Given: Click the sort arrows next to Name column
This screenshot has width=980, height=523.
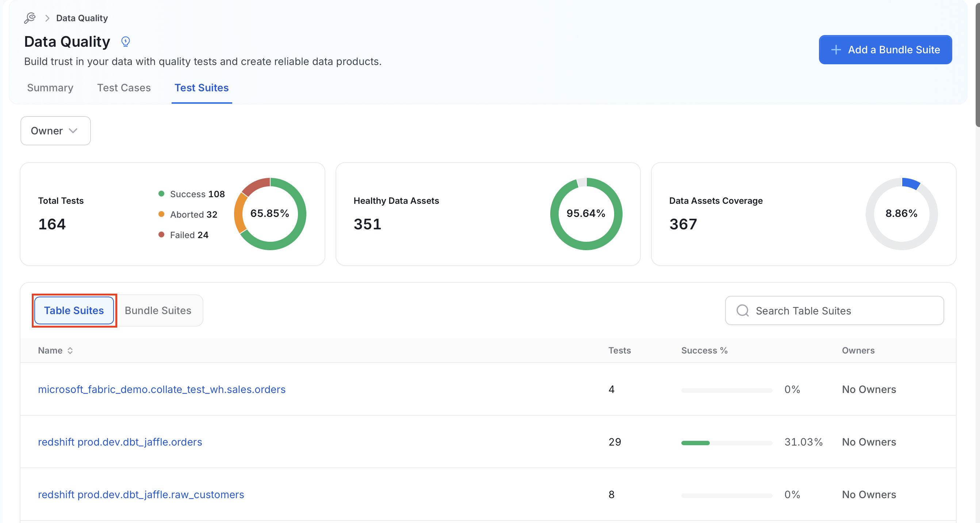Looking at the screenshot, I should click(70, 351).
